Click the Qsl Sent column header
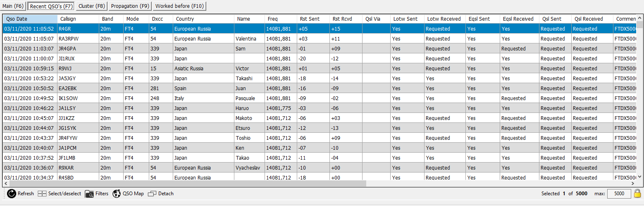 point(555,19)
